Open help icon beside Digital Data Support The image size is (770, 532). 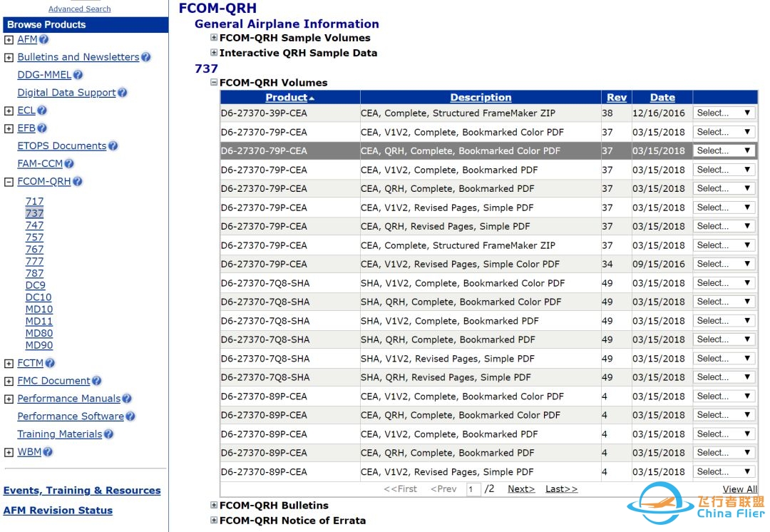[x=123, y=92]
